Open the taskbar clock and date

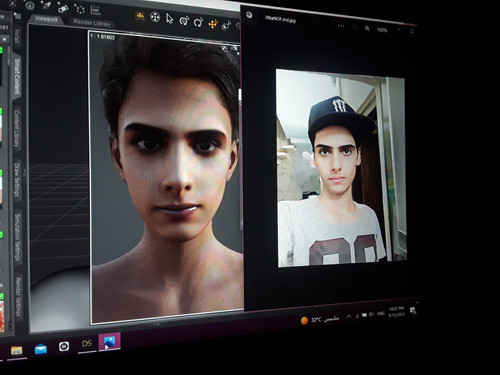pyautogui.click(x=397, y=312)
